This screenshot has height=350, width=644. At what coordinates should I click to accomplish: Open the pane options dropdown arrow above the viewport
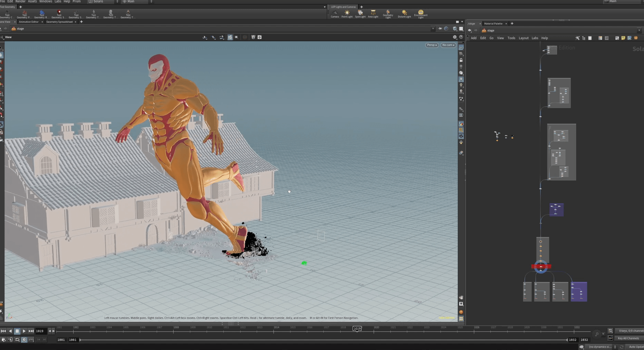point(462,22)
